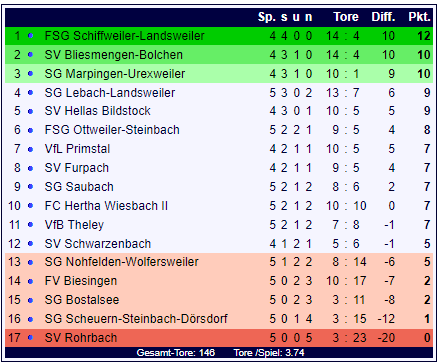Open the FSG Ottweiler-Steinbach team entry

pos(112,130)
